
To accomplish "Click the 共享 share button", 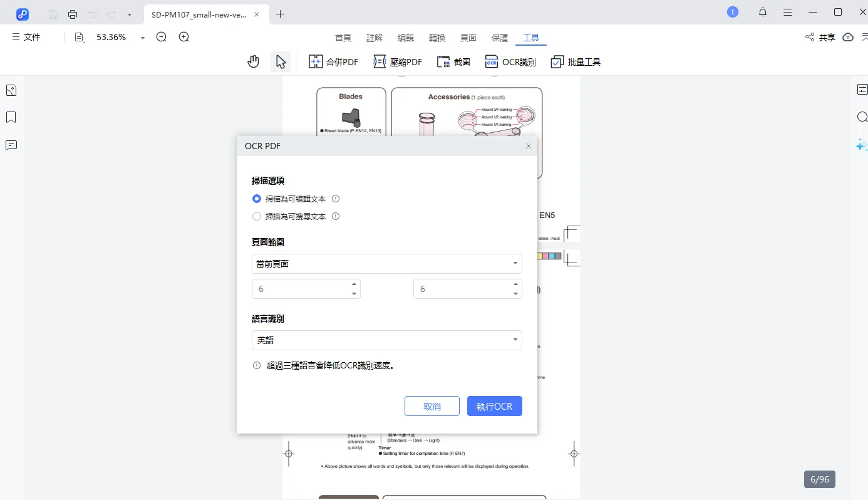I will tap(820, 38).
